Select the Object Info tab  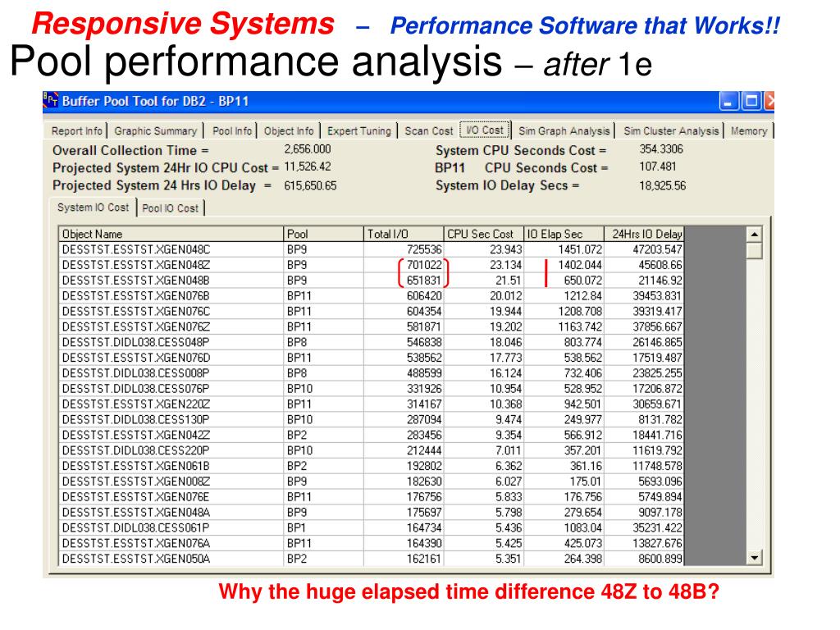[x=289, y=131]
